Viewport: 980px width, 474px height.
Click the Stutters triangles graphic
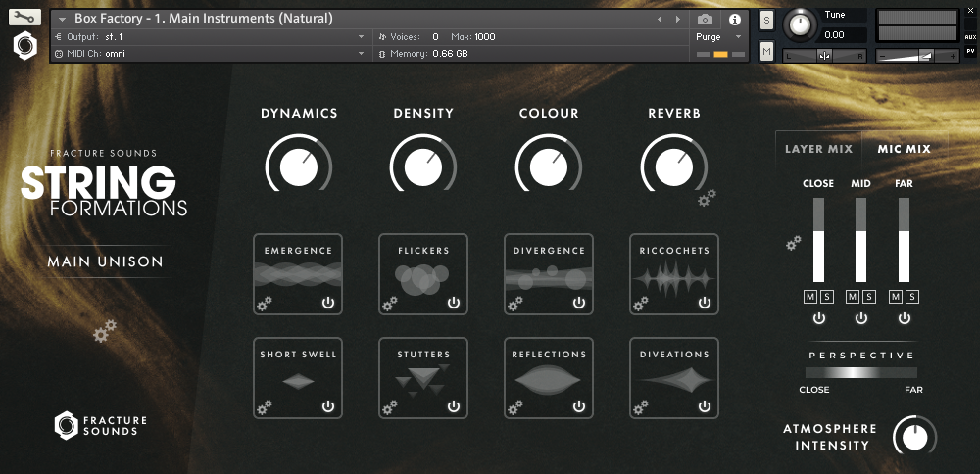point(423,380)
